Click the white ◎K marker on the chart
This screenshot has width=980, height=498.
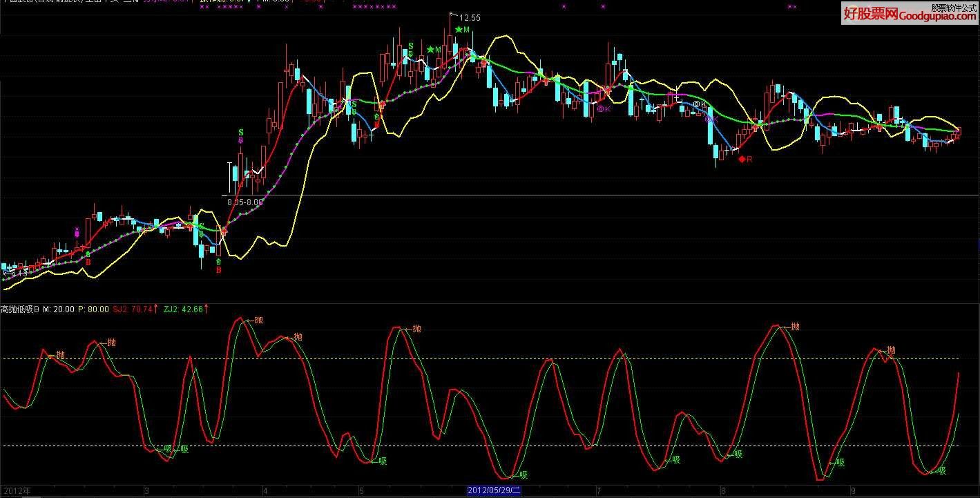coord(700,104)
